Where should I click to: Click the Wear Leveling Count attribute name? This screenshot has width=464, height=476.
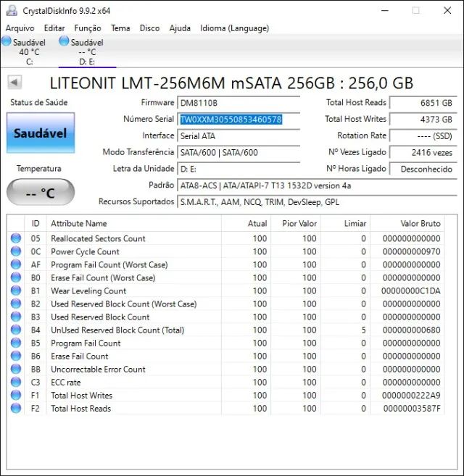click(x=88, y=291)
